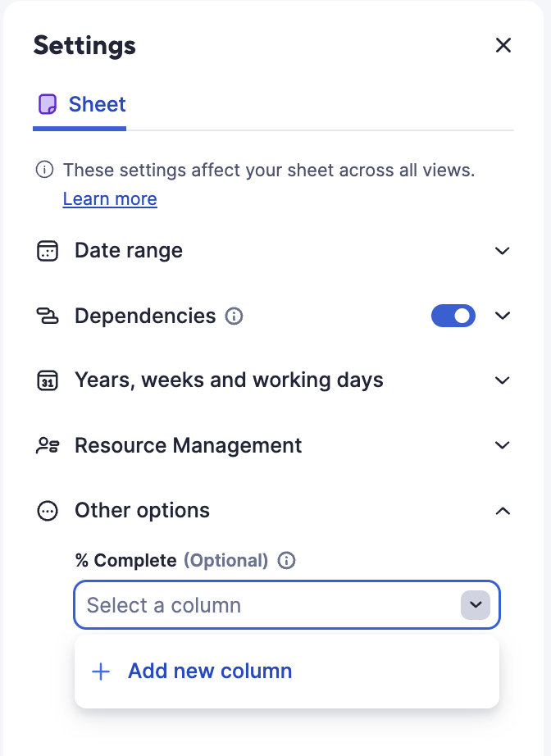The width and height of the screenshot is (551, 756).
Task: Click the Years, weeks and working days calendar icon
Action: (49, 380)
